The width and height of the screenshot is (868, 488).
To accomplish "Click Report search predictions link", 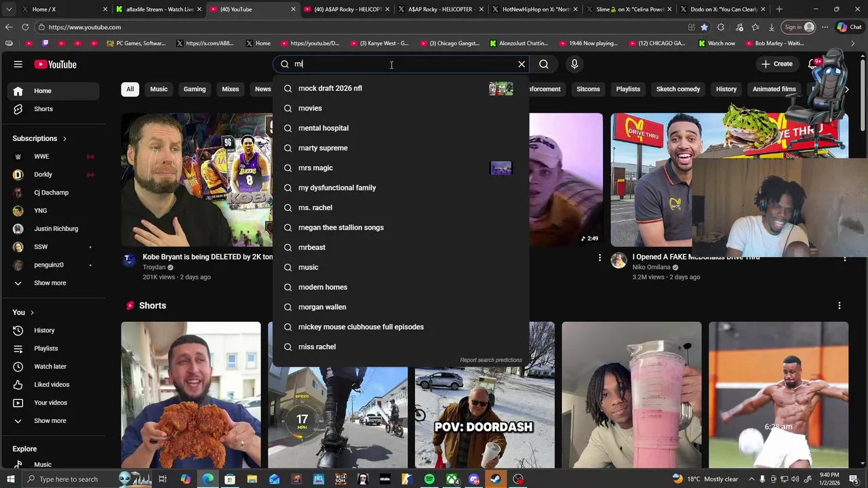I will 491,360.
